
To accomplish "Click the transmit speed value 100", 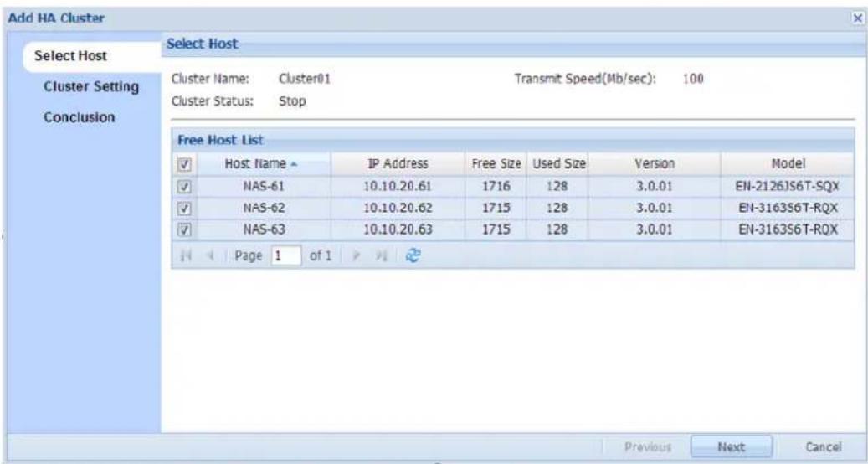I will tap(693, 80).
